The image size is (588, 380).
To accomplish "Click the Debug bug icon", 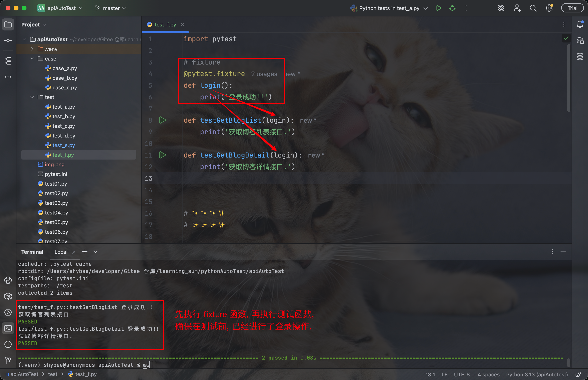I will 452,8.
